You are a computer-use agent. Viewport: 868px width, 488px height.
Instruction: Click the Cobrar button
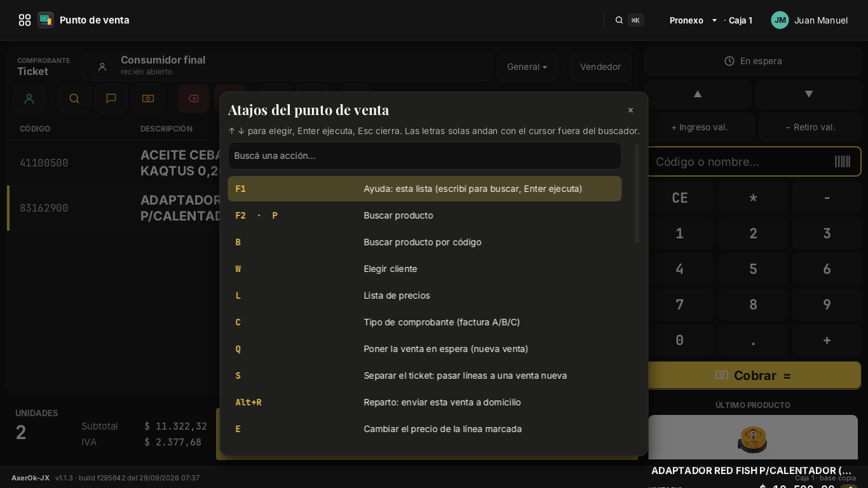click(x=754, y=376)
